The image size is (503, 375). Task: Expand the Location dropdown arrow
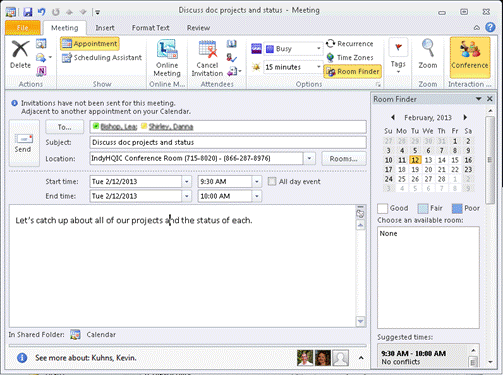pyautogui.click(x=309, y=158)
